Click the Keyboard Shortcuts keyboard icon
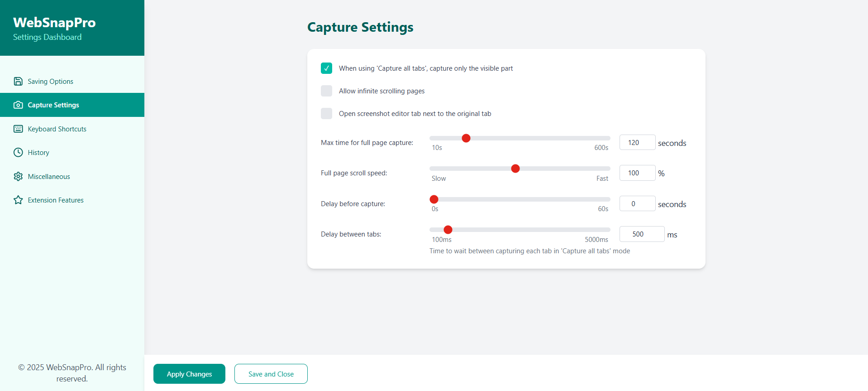Viewport: 868px width, 391px height. coord(18,129)
